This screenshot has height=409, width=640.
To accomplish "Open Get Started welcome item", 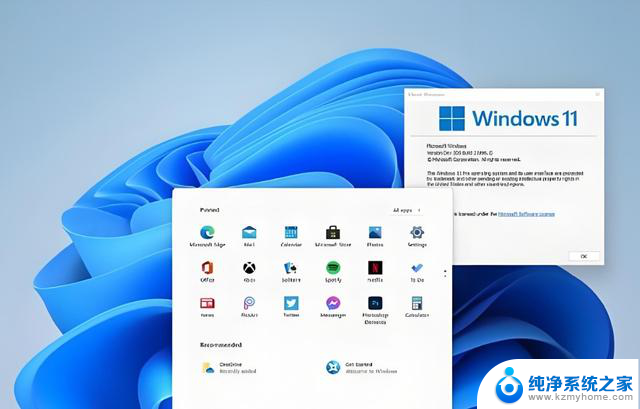I will click(x=361, y=367).
